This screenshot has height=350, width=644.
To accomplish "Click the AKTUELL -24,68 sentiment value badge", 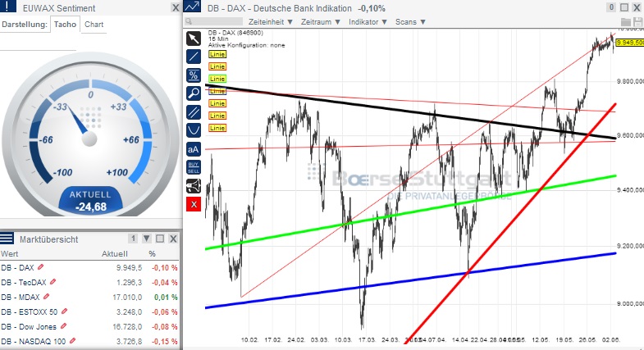I will coord(91,201).
